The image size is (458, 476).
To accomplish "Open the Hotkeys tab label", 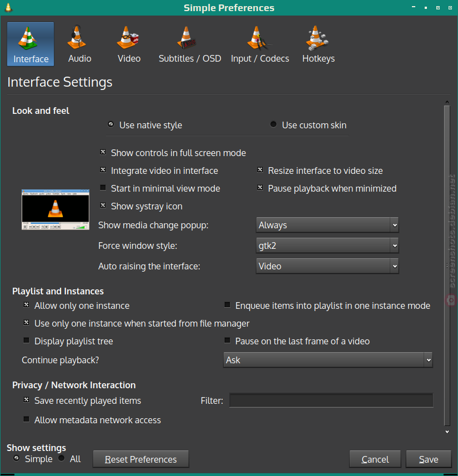I will point(319,58).
